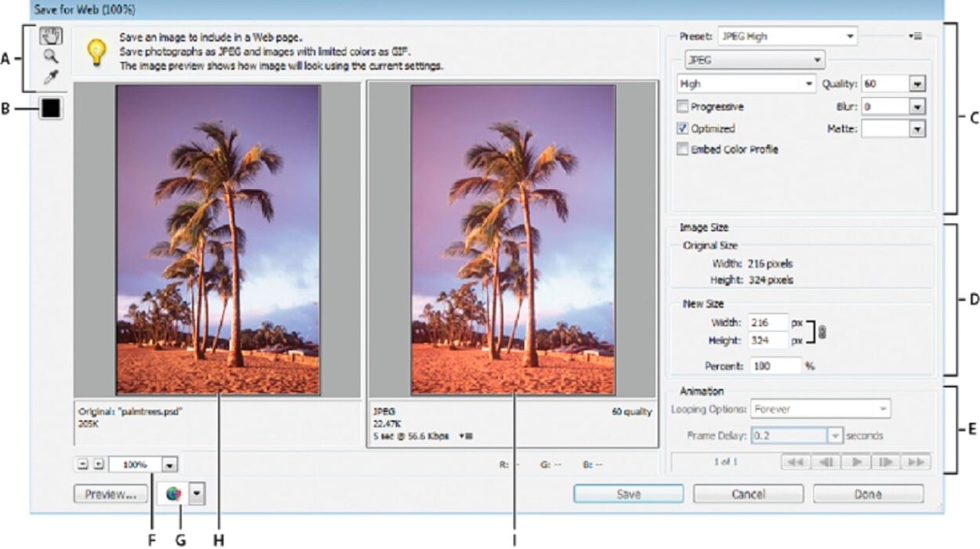980x549 pixels.
Task: Save the optimized image
Action: coord(630,495)
